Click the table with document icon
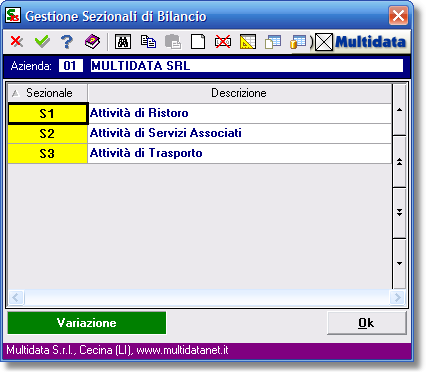 [x=273, y=42]
